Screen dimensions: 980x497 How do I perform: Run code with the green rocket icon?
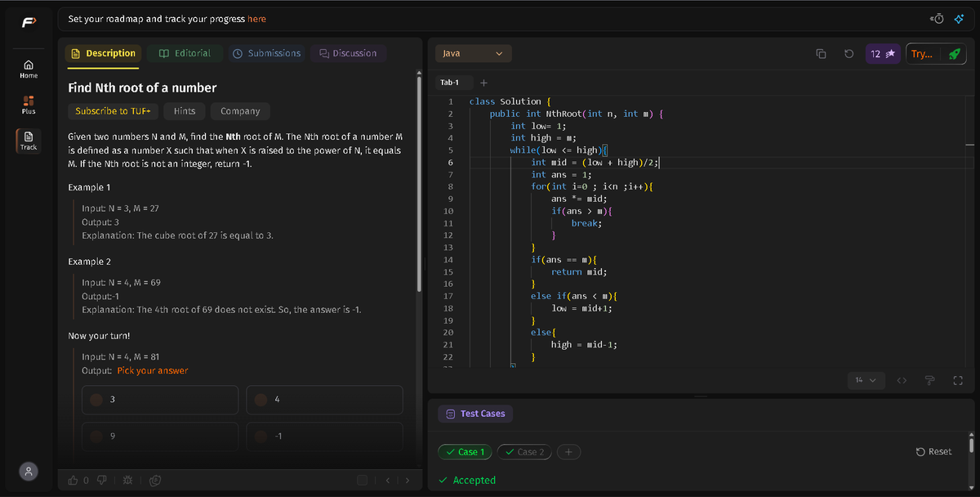[953, 54]
